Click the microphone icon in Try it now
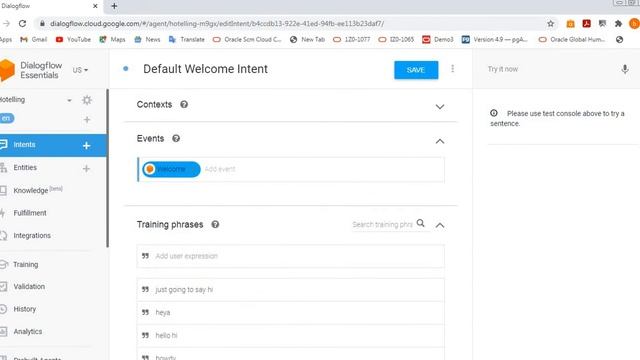640x360 pixels. pyautogui.click(x=624, y=69)
